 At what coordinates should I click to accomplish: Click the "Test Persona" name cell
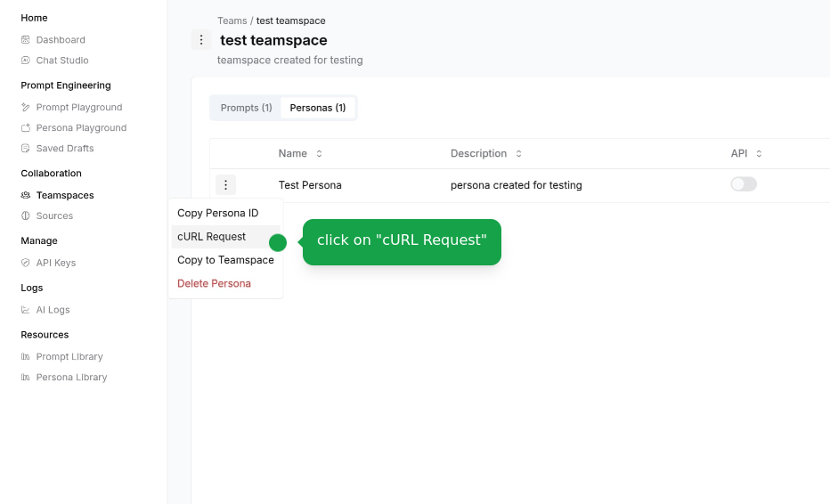tap(310, 185)
